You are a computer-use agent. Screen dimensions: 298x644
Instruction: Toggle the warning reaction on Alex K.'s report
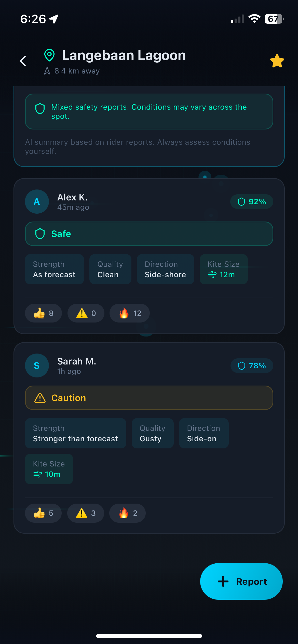point(86,313)
